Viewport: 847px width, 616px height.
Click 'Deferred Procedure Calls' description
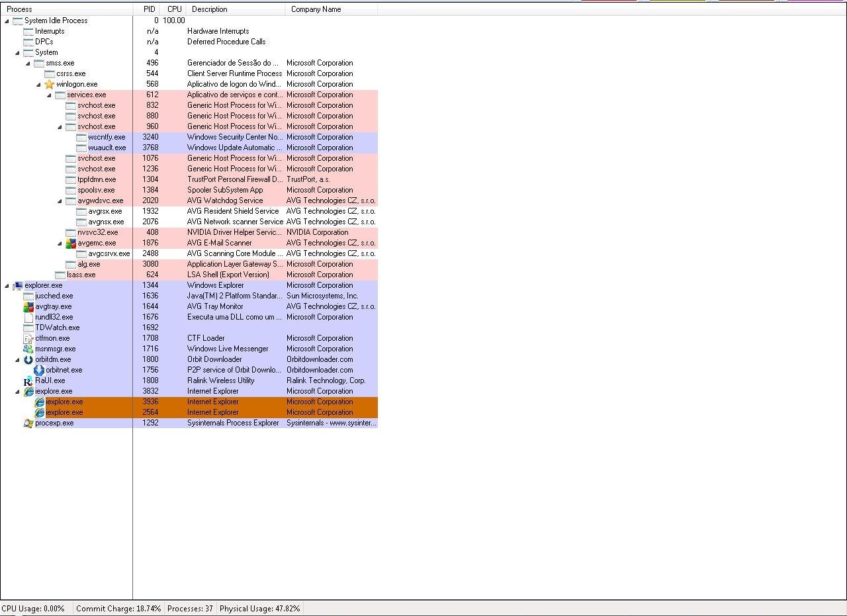point(226,42)
